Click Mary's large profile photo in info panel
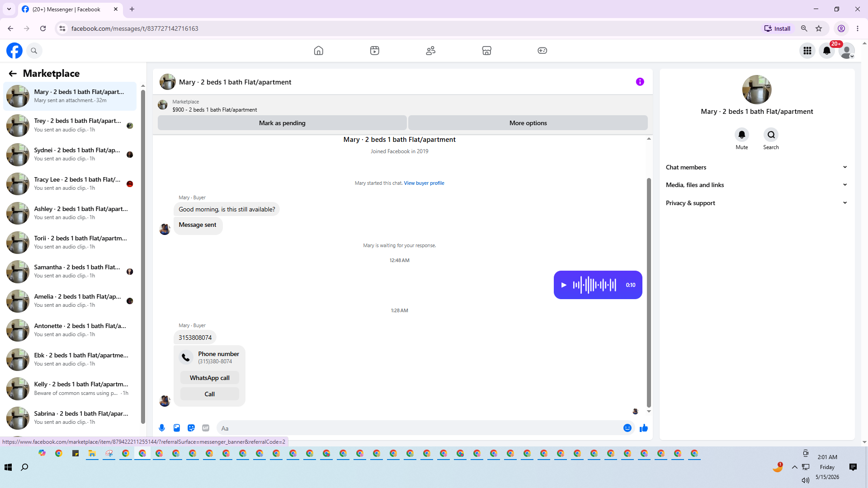The height and width of the screenshot is (488, 868). coord(757,89)
